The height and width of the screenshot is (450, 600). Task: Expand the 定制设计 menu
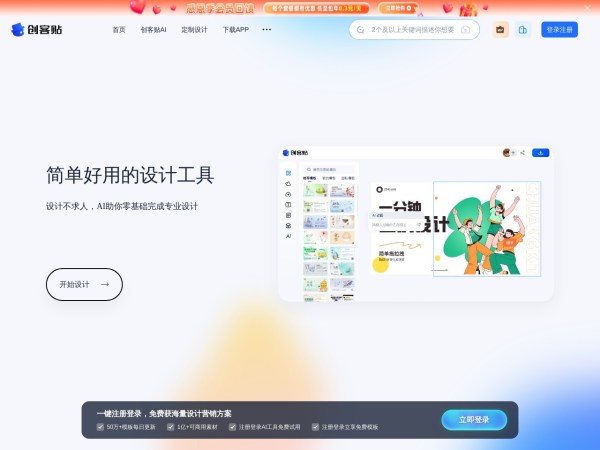tap(194, 30)
